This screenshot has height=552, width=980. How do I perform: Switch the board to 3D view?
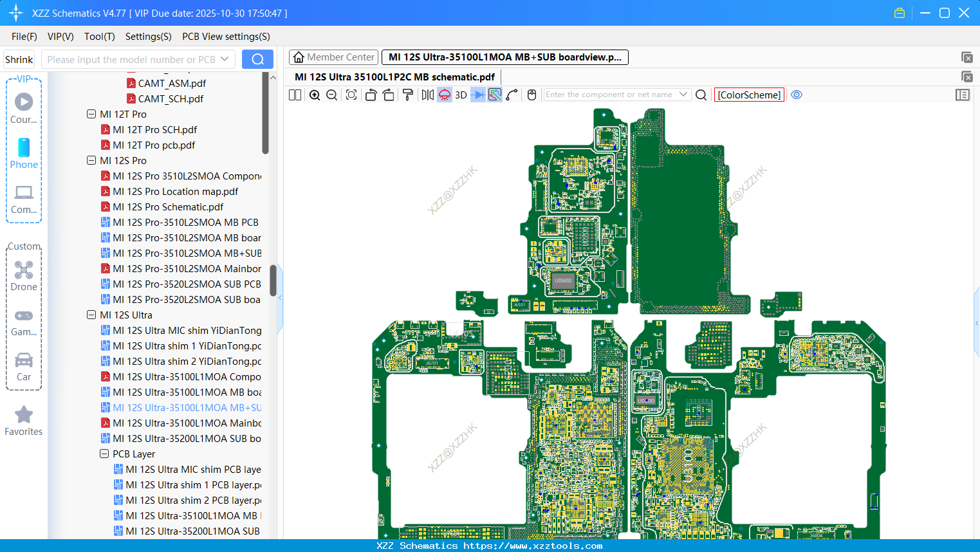[460, 95]
